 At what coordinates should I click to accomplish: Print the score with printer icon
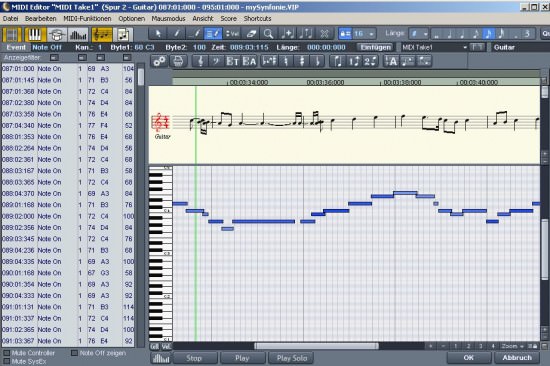coord(178,61)
